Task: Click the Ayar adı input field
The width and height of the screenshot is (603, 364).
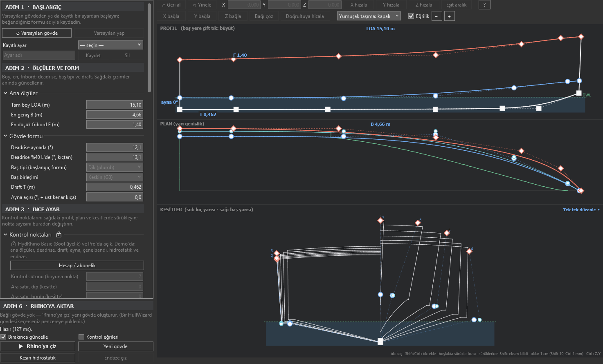Action: point(39,55)
